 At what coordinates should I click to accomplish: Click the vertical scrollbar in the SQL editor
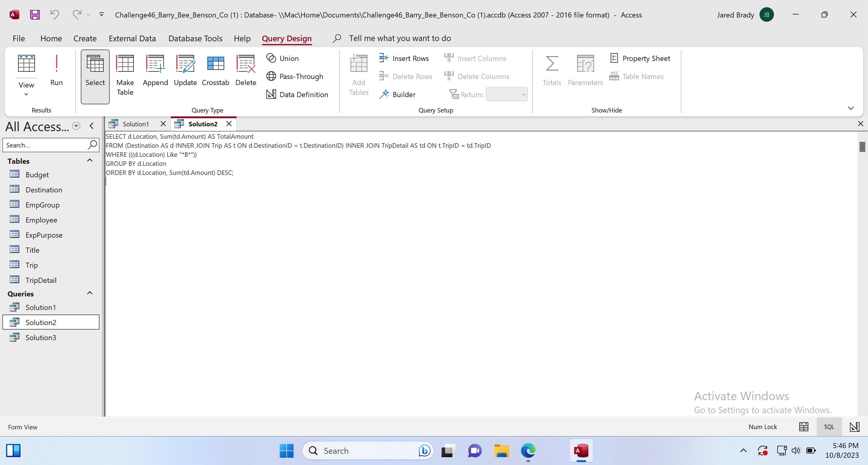tap(862, 146)
